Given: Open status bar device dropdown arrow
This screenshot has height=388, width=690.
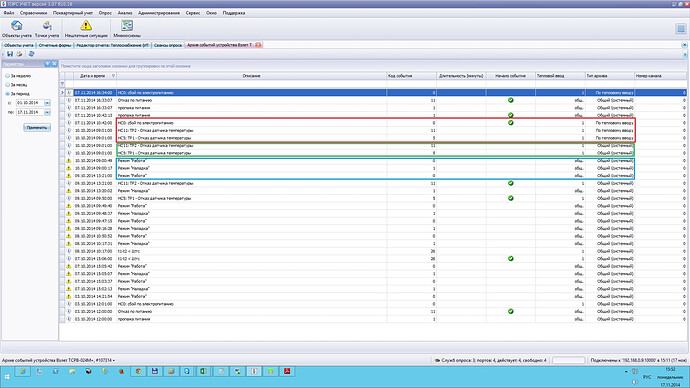Looking at the screenshot, I should coord(114,360).
